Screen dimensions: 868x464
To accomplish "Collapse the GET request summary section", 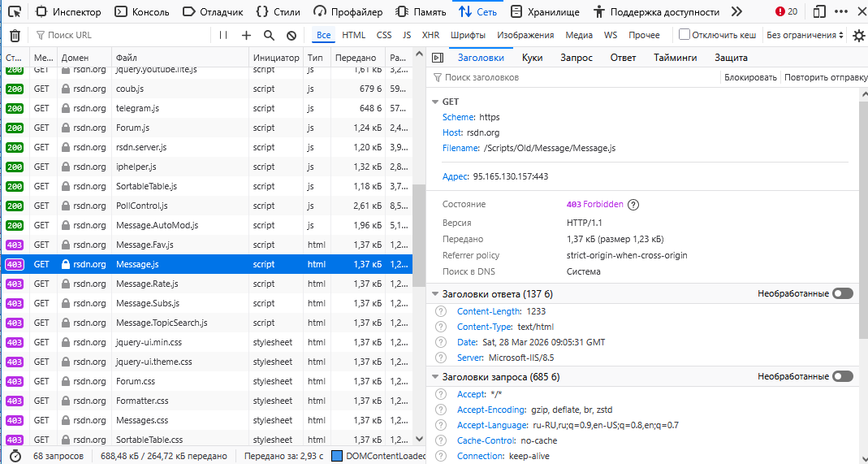I will click(434, 102).
